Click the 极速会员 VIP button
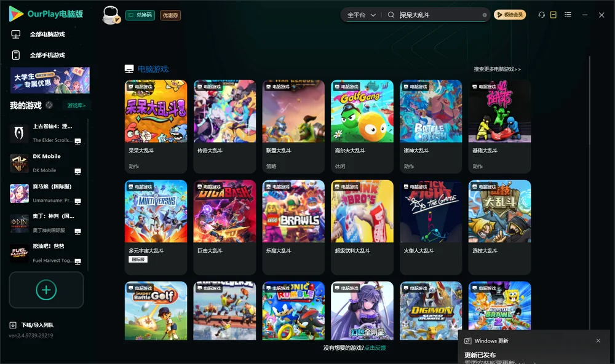 point(510,15)
